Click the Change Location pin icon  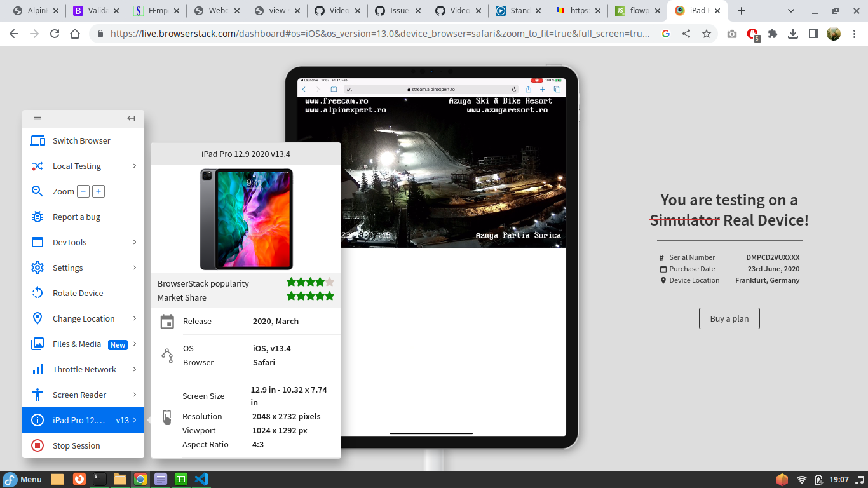point(37,318)
